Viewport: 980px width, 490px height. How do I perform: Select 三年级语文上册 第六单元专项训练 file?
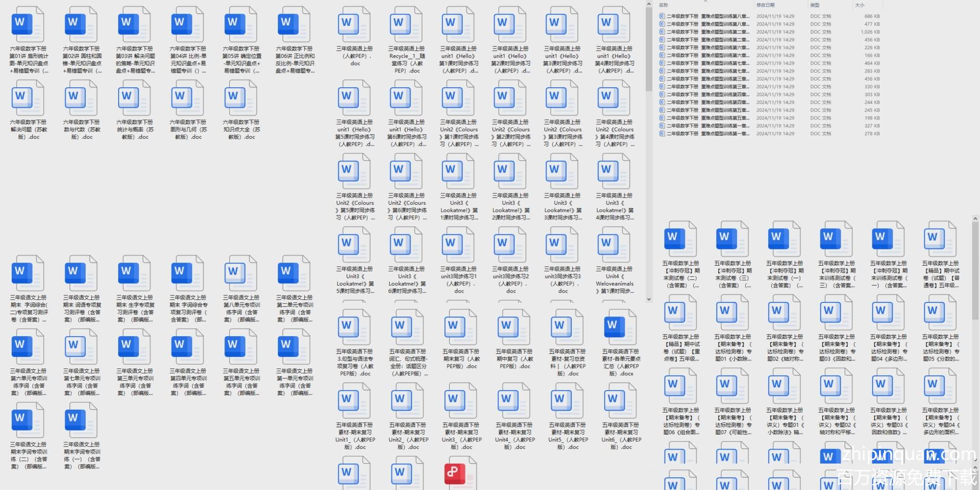click(x=28, y=363)
